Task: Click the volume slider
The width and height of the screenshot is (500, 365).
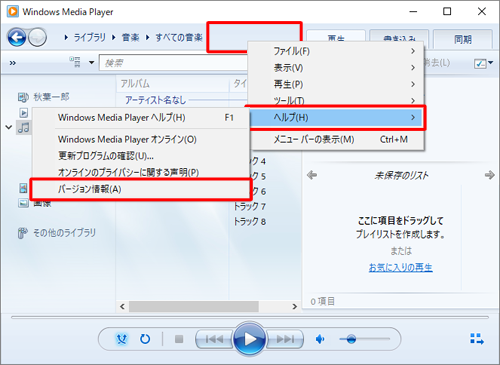Action: (x=365, y=339)
